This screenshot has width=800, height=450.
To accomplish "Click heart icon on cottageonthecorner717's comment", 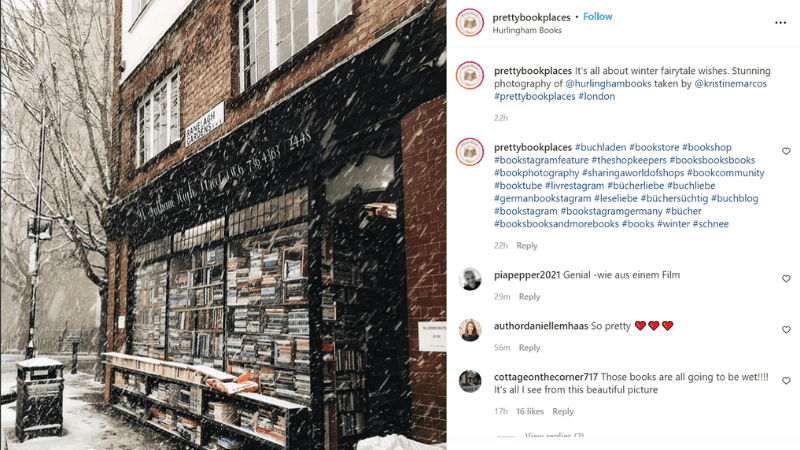I will [786, 381].
